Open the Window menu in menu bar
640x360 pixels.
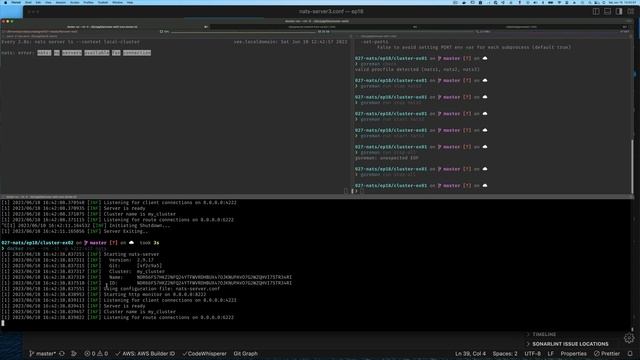coord(117,2)
